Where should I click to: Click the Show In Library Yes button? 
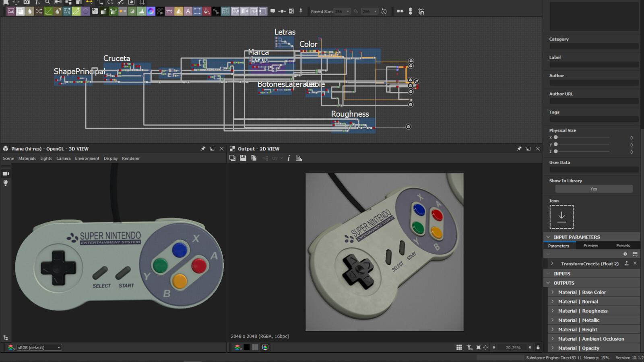point(594,189)
